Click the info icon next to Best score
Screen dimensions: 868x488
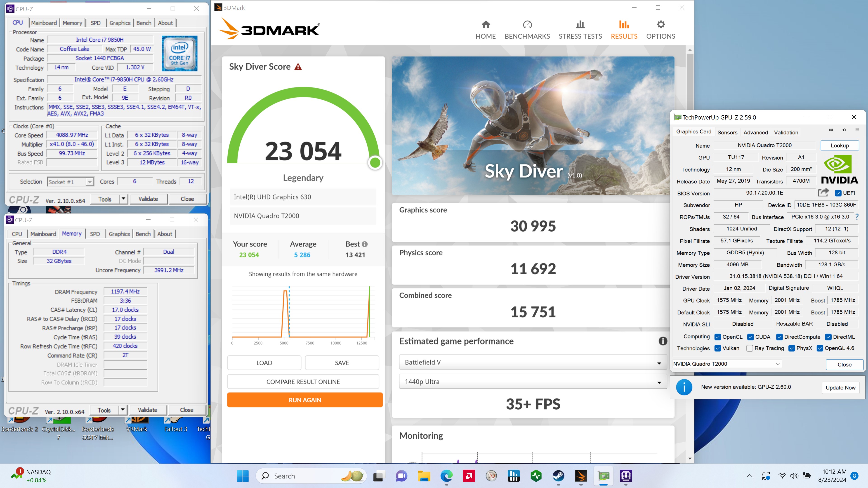[365, 244]
